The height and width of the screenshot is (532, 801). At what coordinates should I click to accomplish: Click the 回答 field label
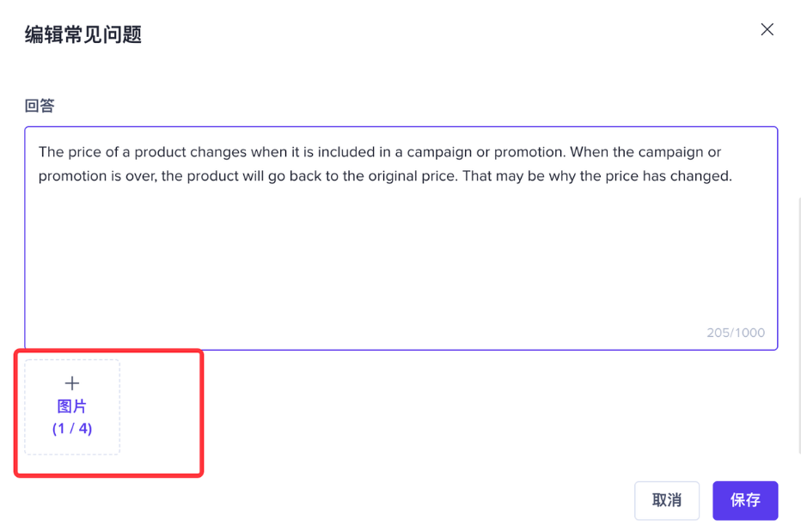pyautogui.click(x=40, y=106)
